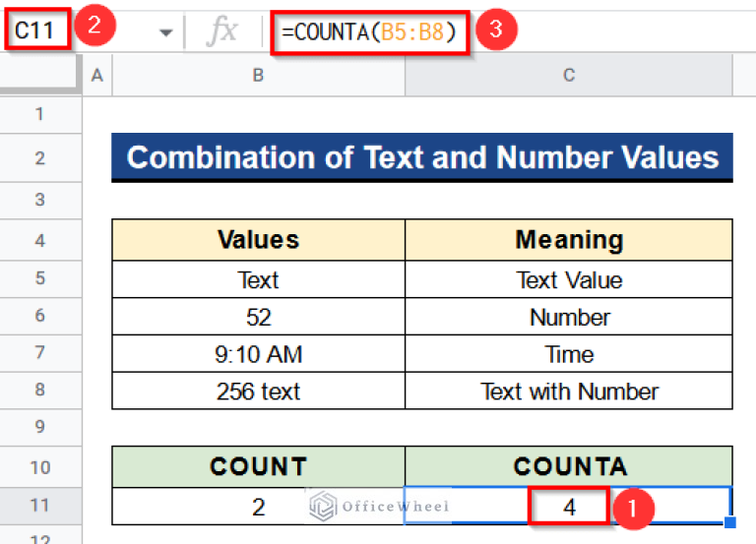This screenshot has width=756, height=544.
Task: Select the row 2 header
Action: click(39, 157)
